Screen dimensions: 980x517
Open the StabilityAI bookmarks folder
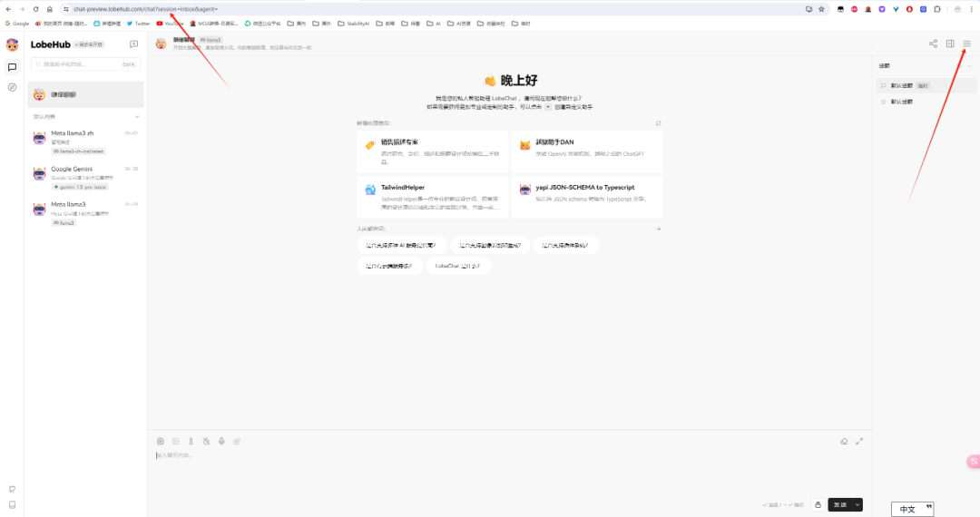[x=354, y=24]
